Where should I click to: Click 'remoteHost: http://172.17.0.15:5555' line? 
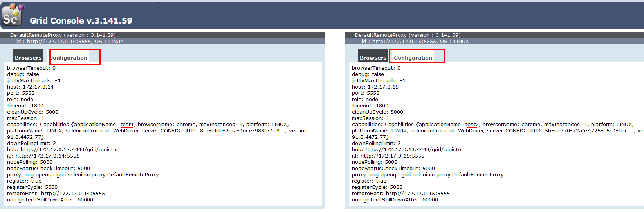(401, 194)
